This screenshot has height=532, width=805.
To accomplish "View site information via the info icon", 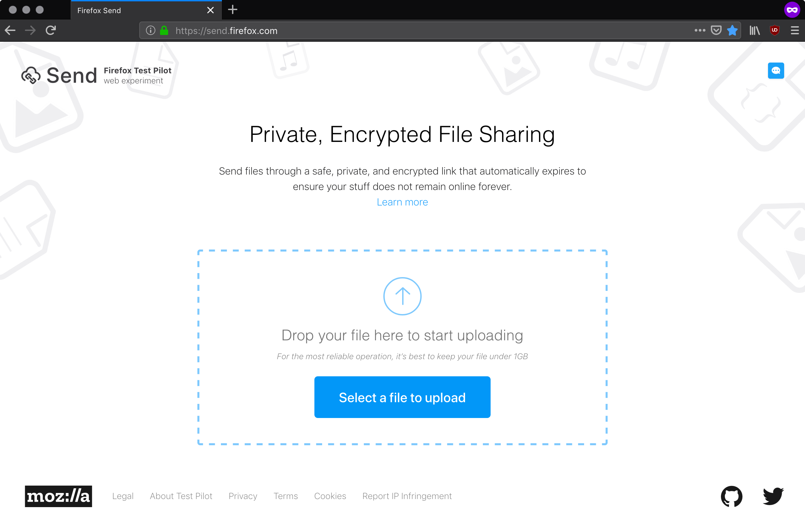I will (150, 30).
